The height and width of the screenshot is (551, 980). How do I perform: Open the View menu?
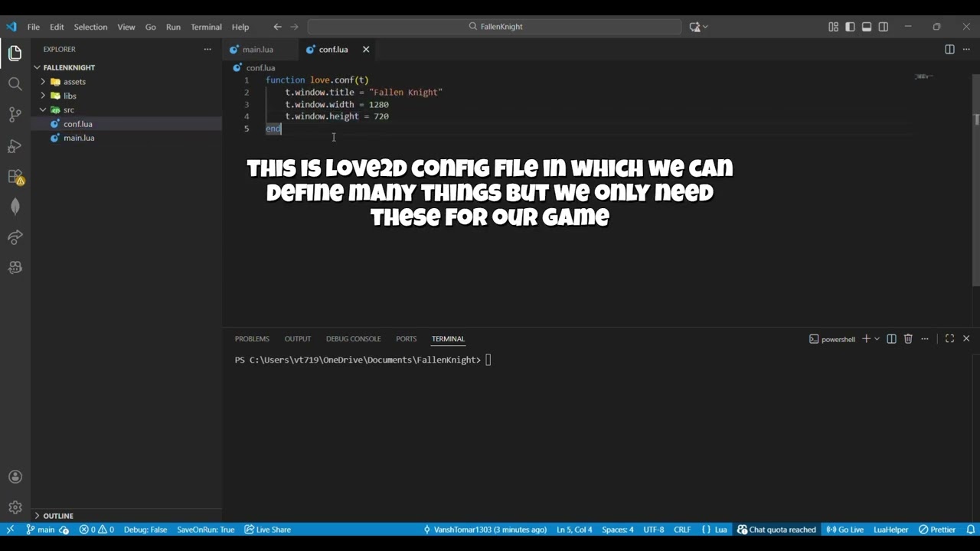pyautogui.click(x=126, y=27)
